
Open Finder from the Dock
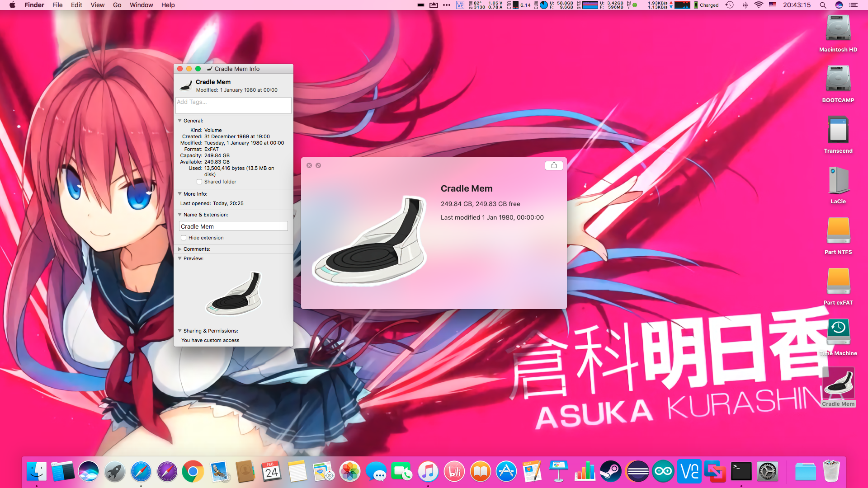point(37,472)
